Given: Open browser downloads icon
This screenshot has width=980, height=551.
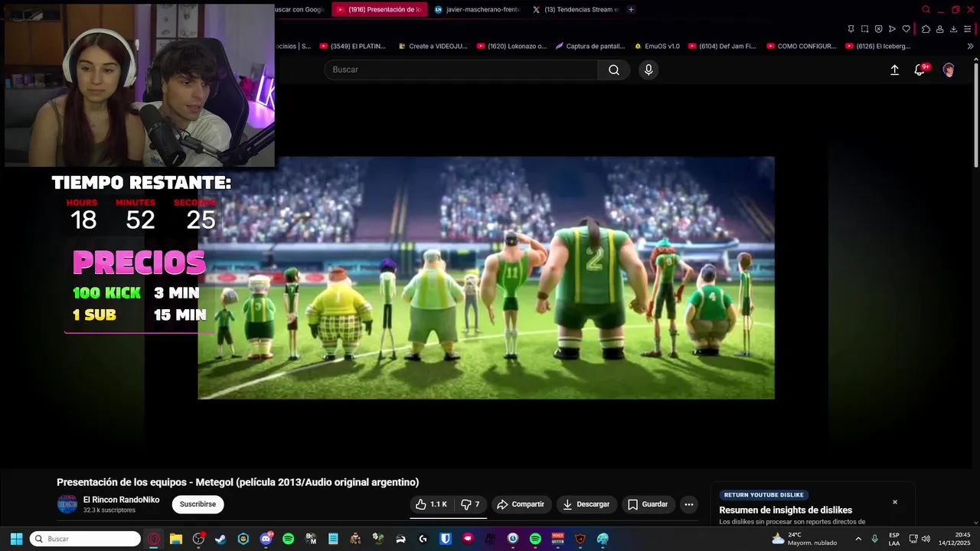Looking at the screenshot, I should click(x=953, y=29).
